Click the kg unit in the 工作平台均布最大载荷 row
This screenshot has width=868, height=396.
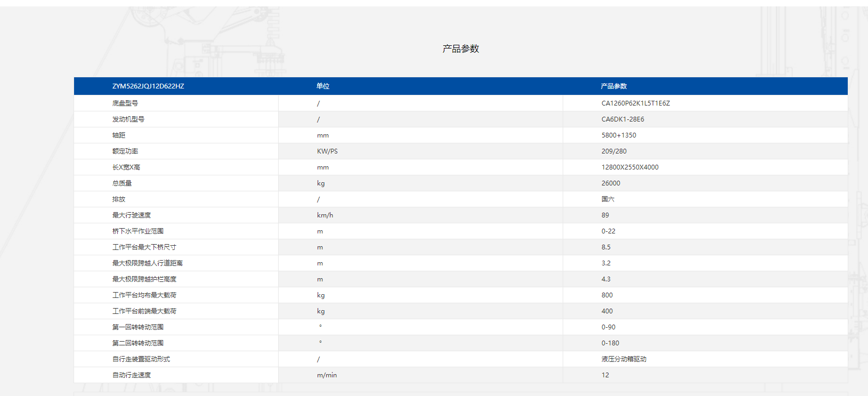pyautogui.click(x=321, y=295)
